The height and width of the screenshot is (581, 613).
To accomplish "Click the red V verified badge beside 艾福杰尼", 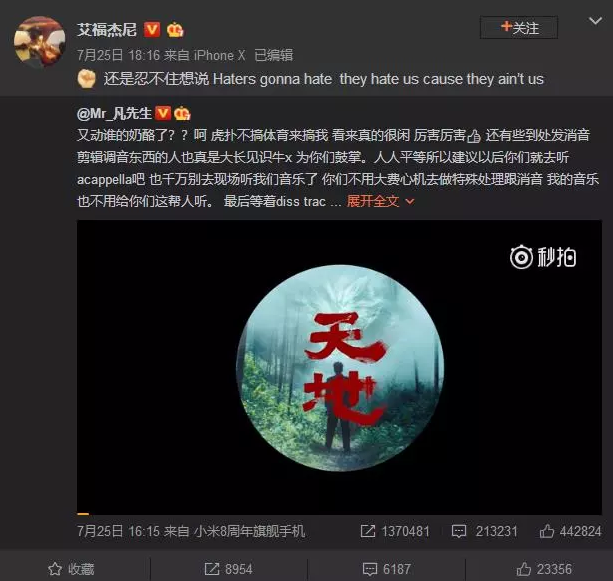I will [x=152, y=30].
